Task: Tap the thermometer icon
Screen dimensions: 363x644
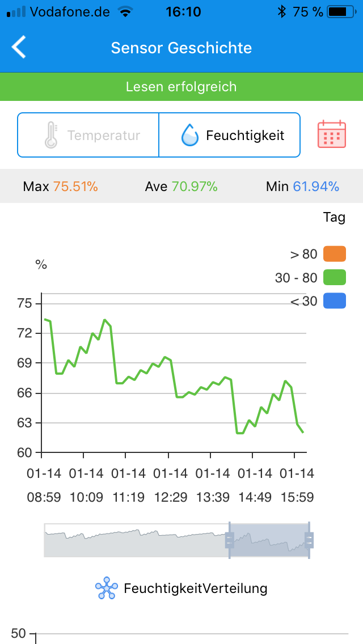Action: click(x=52, y=135)
